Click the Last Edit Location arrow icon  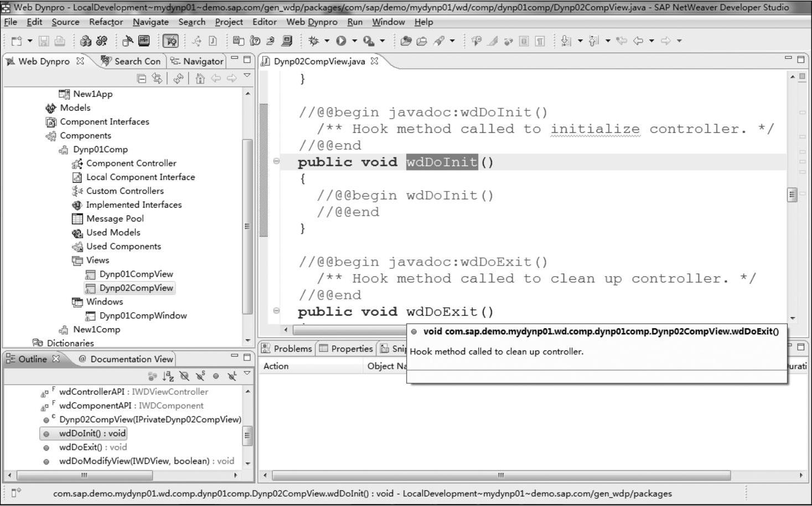pos(622,41)
